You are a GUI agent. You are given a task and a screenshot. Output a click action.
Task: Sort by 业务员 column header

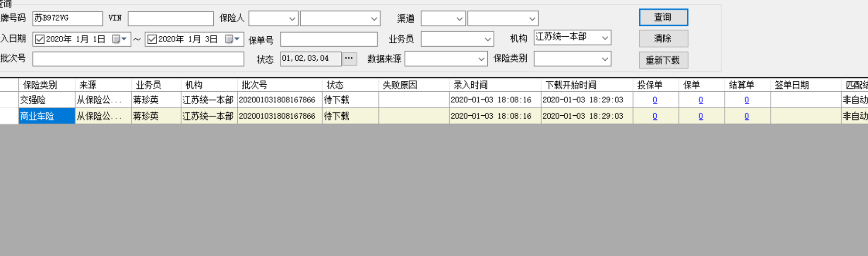pos(156,85)
